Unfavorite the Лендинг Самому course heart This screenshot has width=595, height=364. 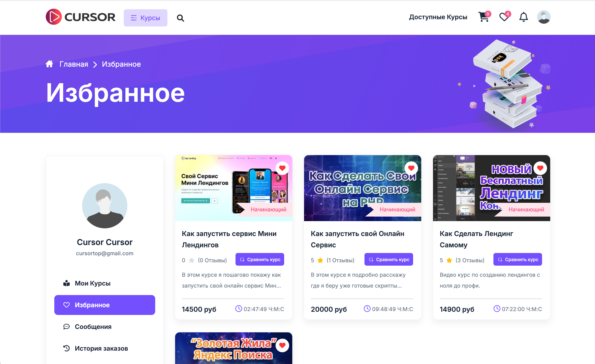540,168
